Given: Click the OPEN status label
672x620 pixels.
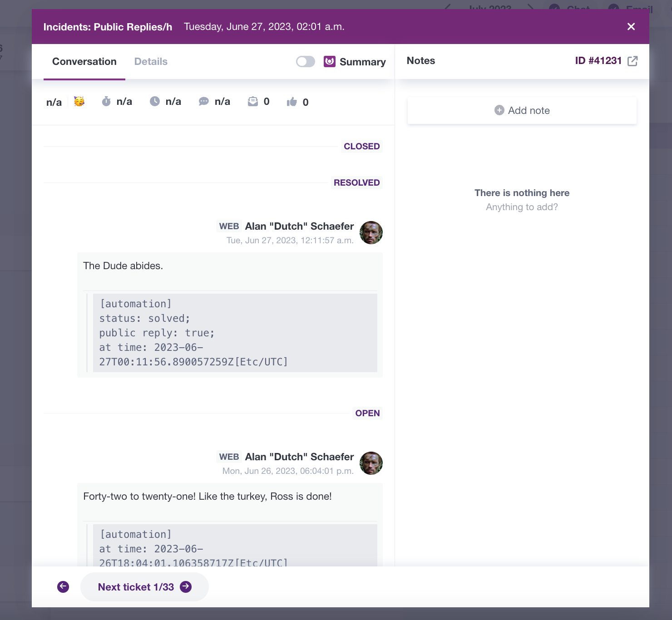Looking at the screenshot, I should pyautogui.click(x=368, y=413).
